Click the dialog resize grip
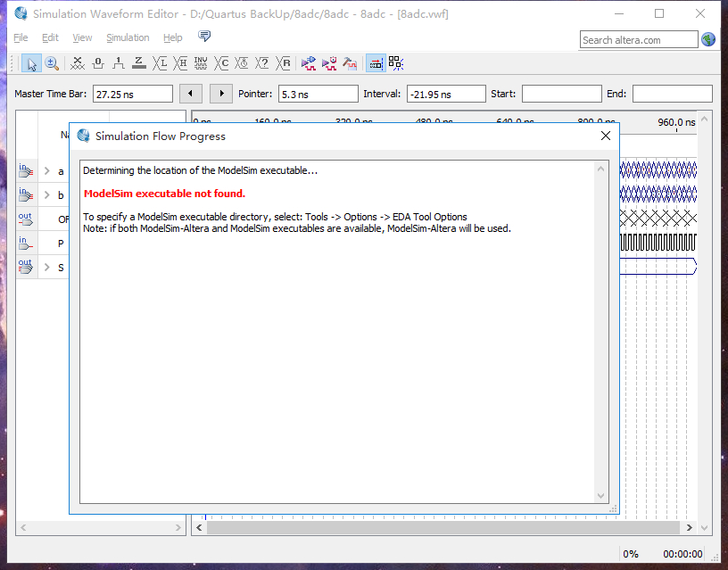 point(613,509)
